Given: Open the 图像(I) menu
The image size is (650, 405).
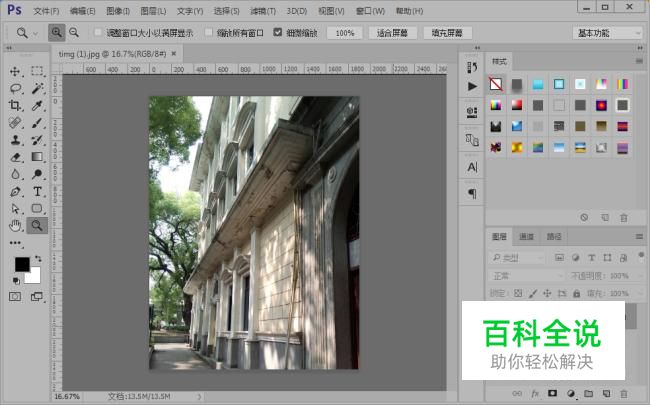Looking at the screenshot, I should pos(117,11).
